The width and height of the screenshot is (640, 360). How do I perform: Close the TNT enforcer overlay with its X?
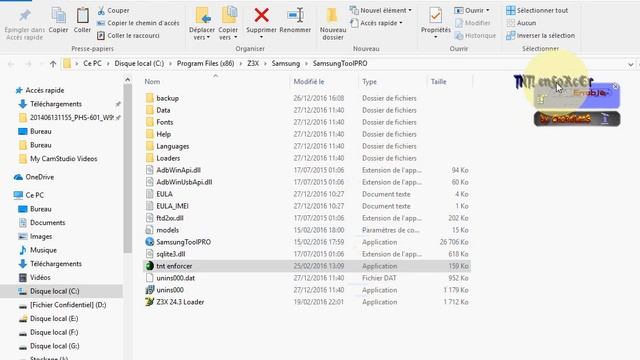pyautogui.click(x=615, y=87)
